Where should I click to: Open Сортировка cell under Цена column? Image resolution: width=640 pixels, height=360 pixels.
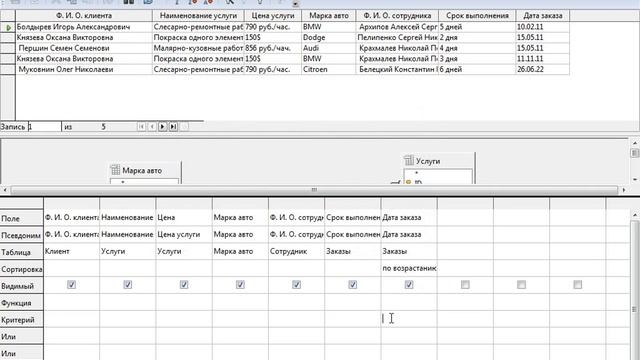pos(184,268)
